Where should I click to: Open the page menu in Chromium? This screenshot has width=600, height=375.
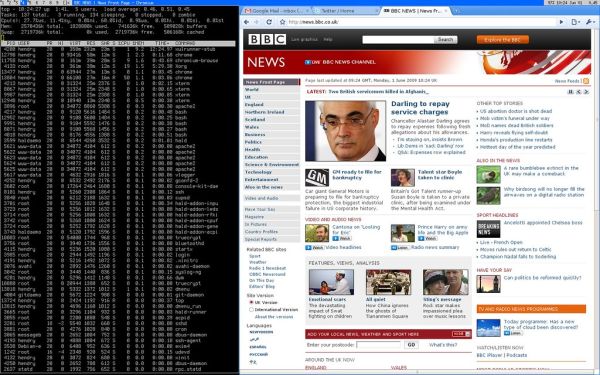[x=575, y=22]
